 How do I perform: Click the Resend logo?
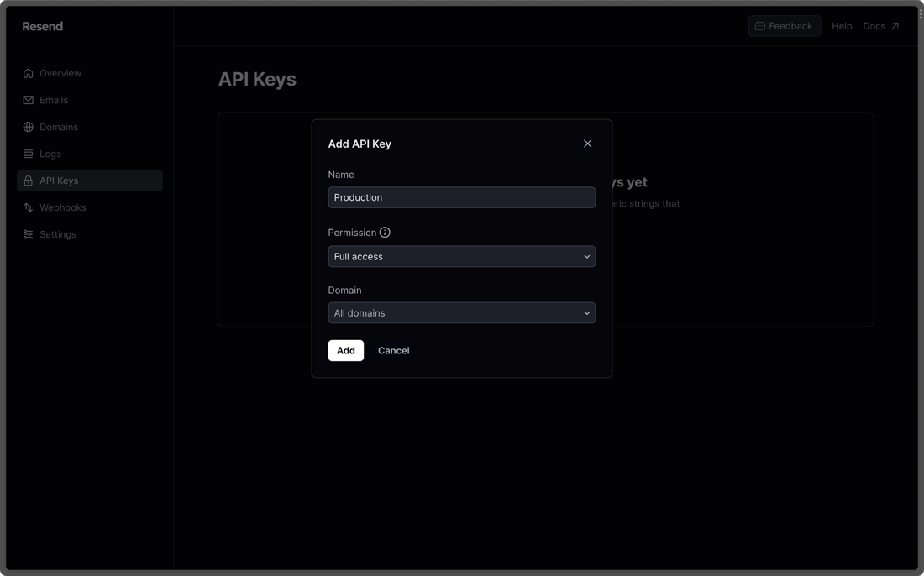pos(43,26)
